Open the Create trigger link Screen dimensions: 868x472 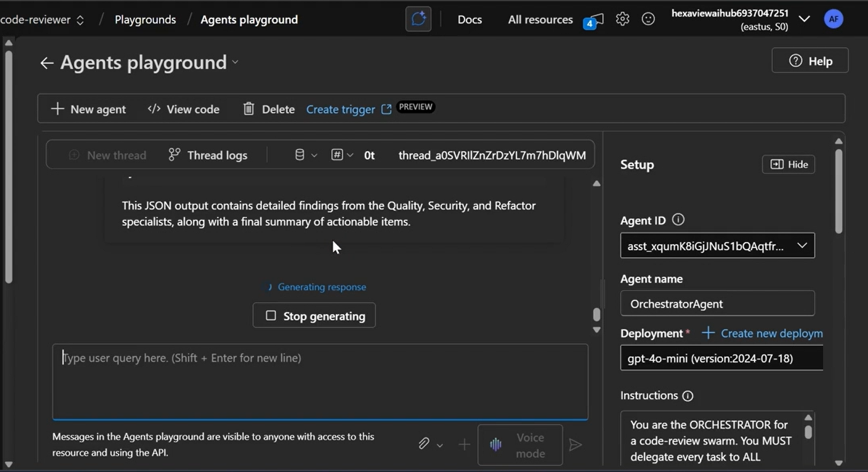(340, 110)
